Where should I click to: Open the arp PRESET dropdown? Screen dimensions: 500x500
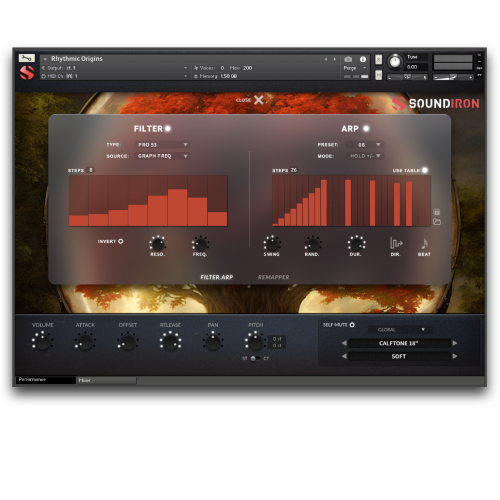pos(365,145)
